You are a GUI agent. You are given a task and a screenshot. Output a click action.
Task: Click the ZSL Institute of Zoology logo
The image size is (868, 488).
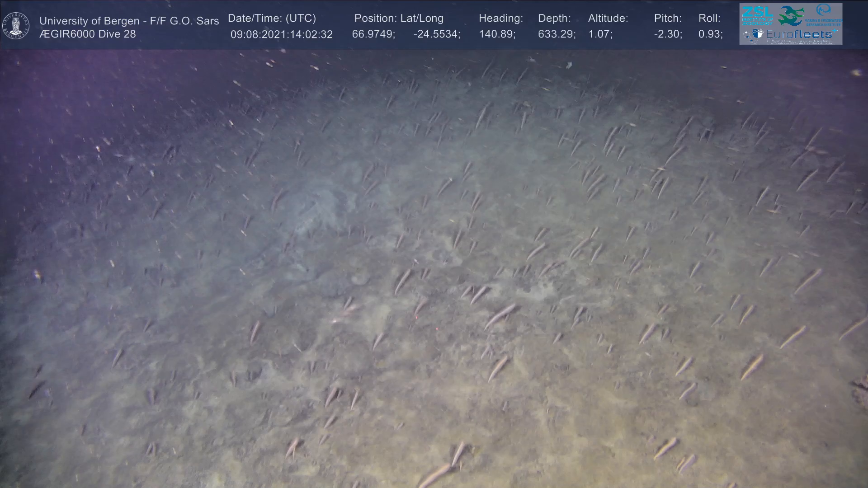pos(758,15)
